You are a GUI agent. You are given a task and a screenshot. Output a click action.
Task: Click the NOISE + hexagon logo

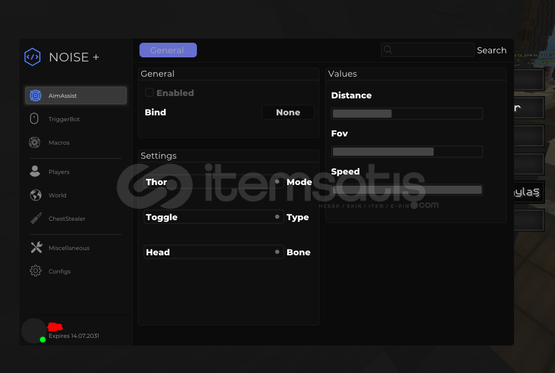(33, 57)
